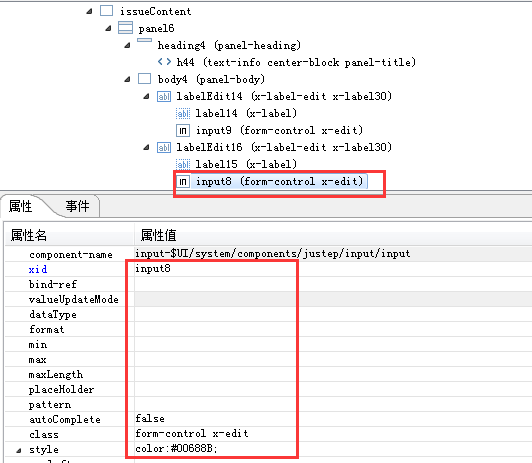Click the placeHolder property name
Viewport: 532px width, 463px height.
pos(61,389)
